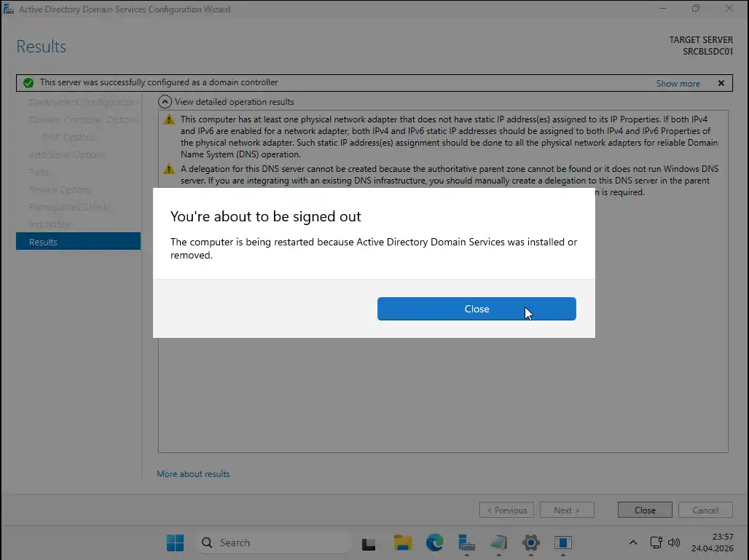This screenshot has width=749, height=560.
Task: Click TARGET SERVER SRCBLSDC01 label
Action: tap(701, 46)
